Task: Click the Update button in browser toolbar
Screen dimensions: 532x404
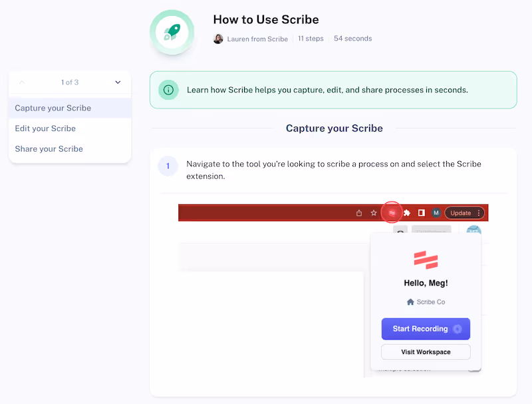Action: (460, 213)
